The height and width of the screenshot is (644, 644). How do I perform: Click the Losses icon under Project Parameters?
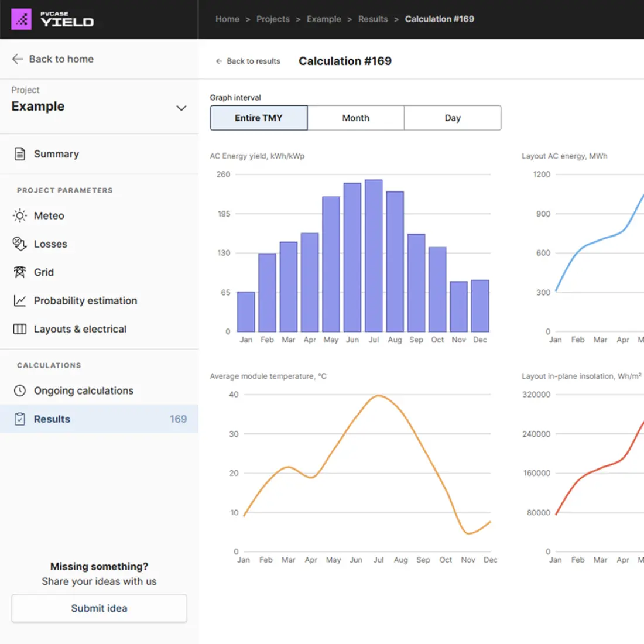[x=19, y=244]
